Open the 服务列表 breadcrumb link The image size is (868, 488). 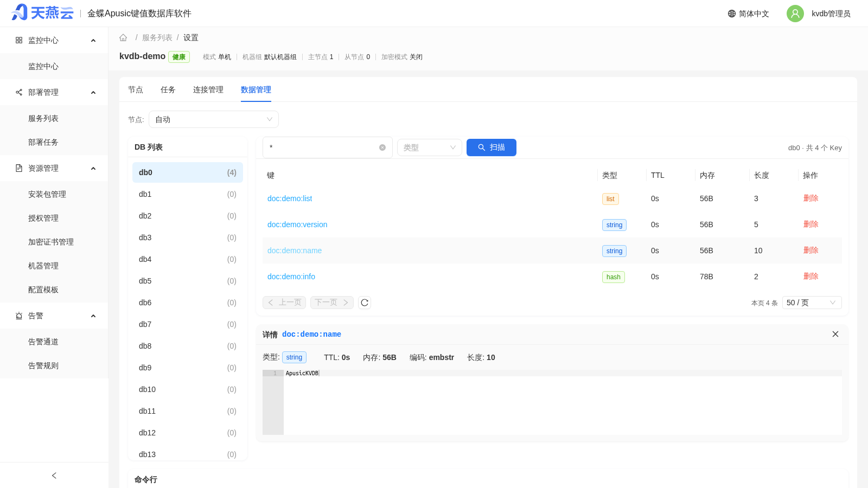pyautogui.click(x=157, y=37)
